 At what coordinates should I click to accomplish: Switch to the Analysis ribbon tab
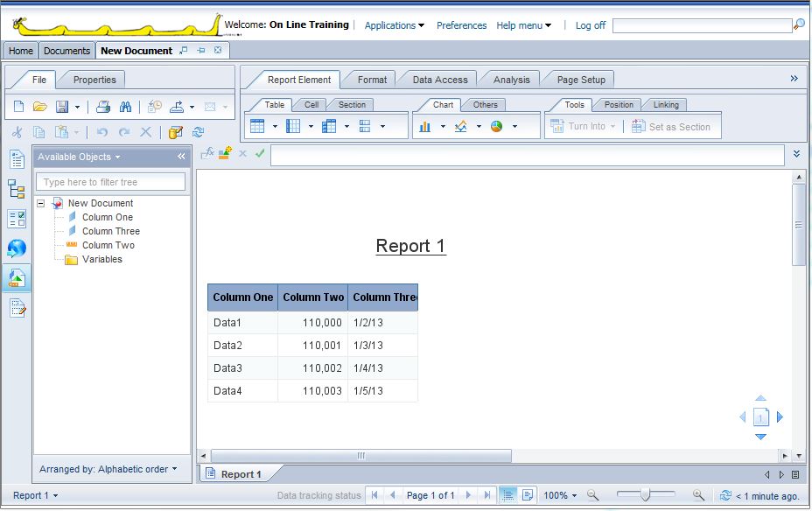[511, 80]
